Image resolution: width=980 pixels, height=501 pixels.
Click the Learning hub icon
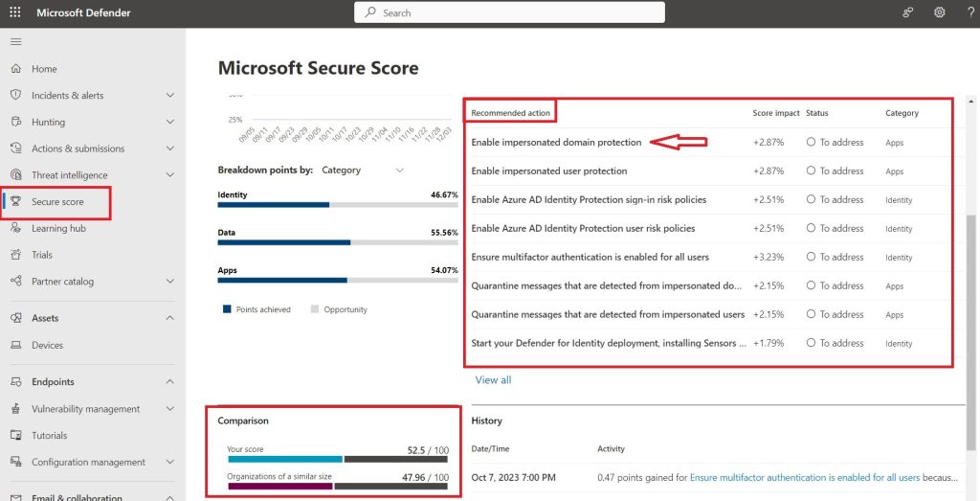(x=16, y=228)
